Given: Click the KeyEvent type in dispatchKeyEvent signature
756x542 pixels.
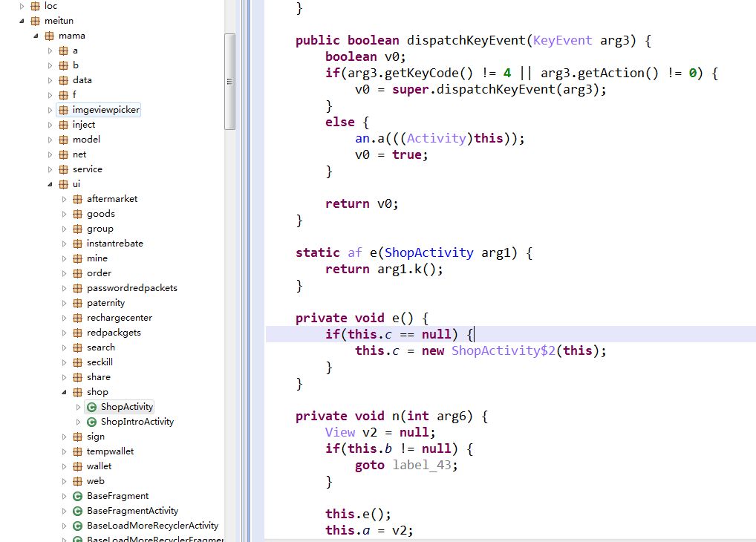Looking at the screenshot, I should [562, 41].
